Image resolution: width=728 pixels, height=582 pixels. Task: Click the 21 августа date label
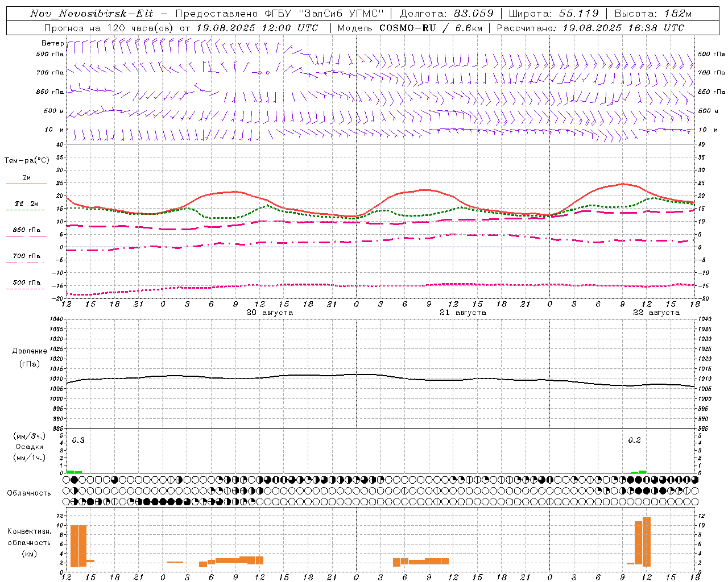(463, 313)
